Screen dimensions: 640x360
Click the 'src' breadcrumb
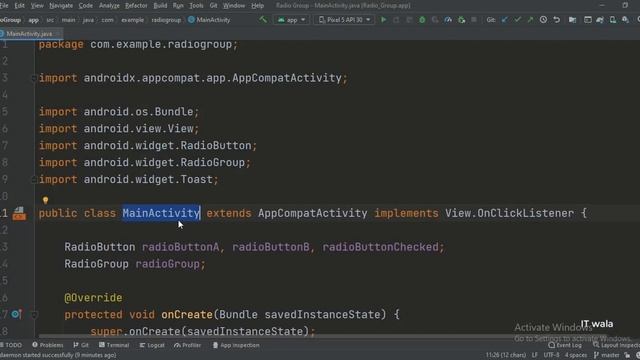point(50,20)
